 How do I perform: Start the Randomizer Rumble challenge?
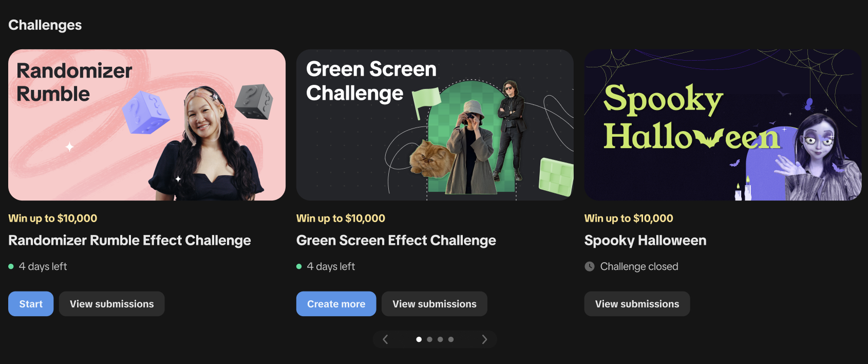point(31,304)
